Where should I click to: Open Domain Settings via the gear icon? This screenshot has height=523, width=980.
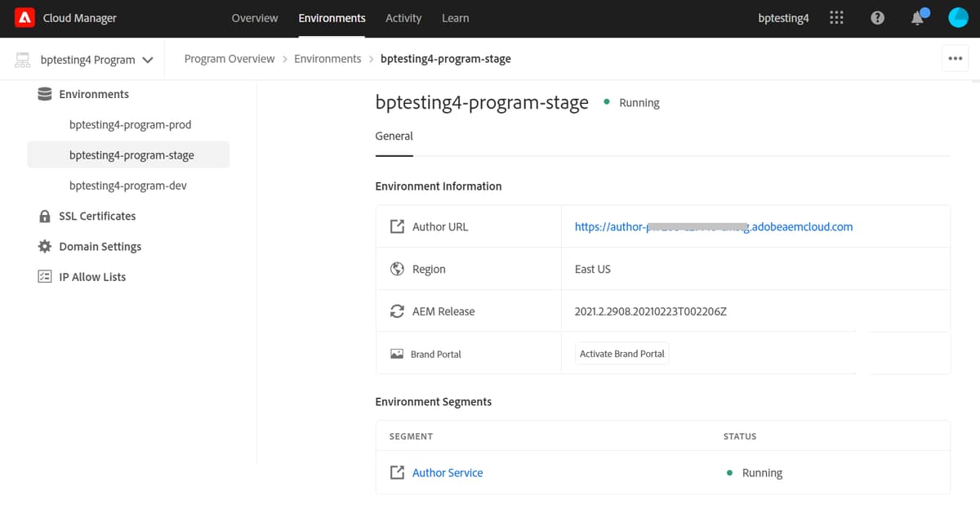point(47,246)
